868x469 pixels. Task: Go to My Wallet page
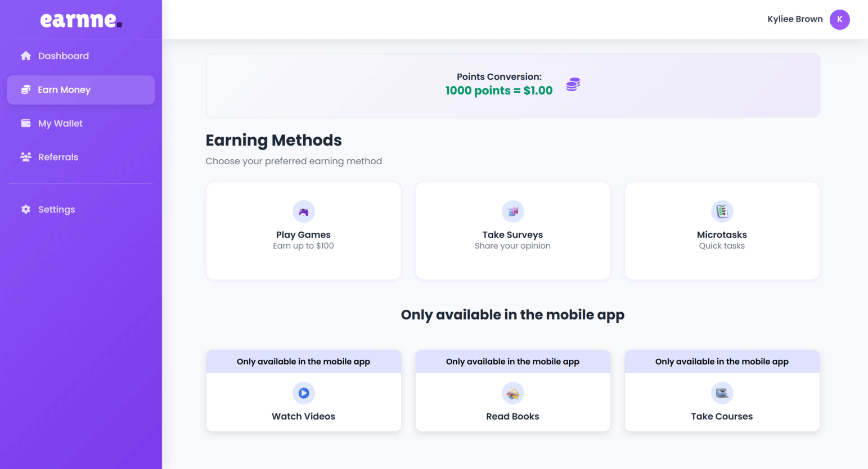pos(60,123)
